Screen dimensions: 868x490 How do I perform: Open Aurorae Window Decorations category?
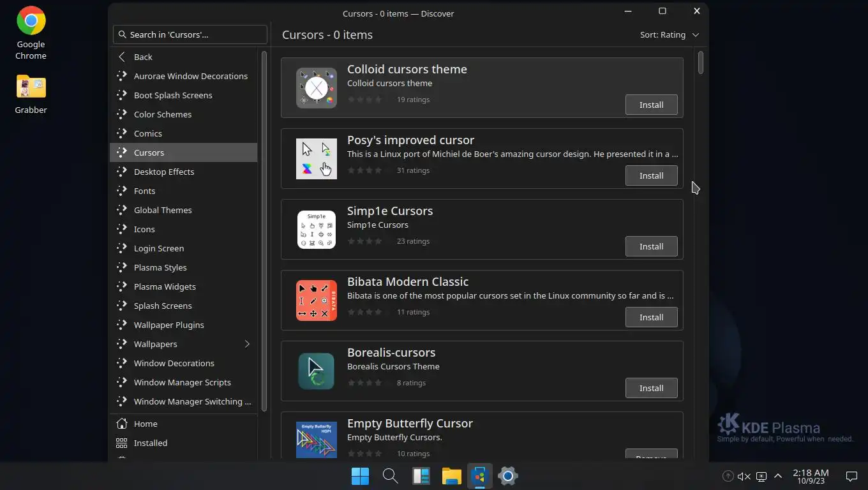click(x=184, y=76)
